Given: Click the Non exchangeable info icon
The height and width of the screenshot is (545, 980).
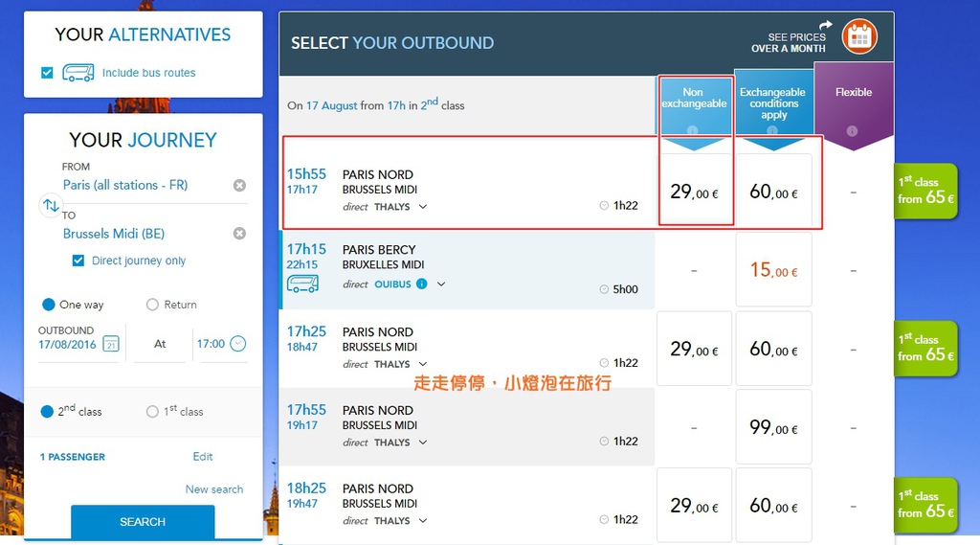Looking at the screenshot, I should point(693,130).
